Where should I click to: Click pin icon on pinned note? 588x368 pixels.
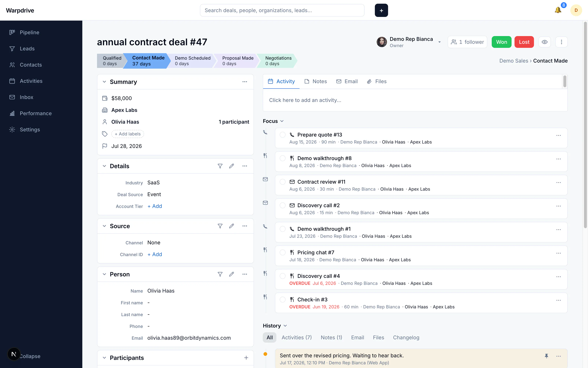pyautogui.click(x=546, y=356)
